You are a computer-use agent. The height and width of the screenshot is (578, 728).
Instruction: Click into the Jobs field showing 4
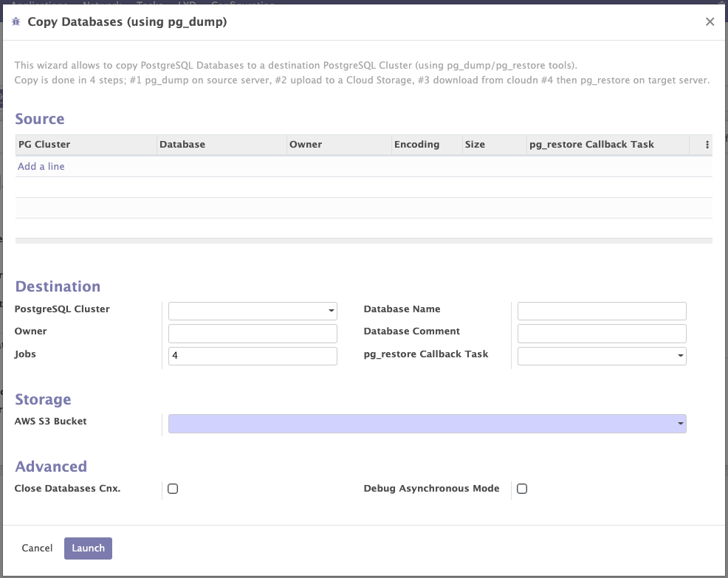[x=253, y=356]
